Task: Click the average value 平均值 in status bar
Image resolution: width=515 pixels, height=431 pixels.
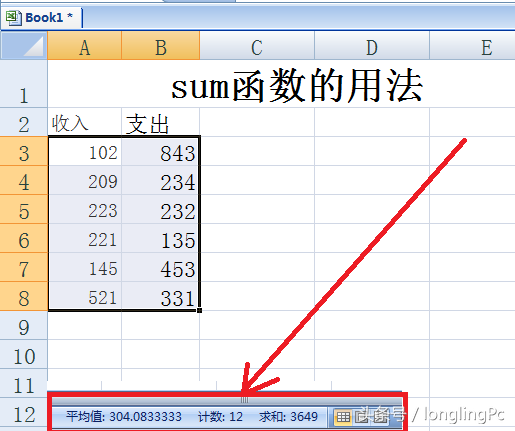Action: [124, 417]
